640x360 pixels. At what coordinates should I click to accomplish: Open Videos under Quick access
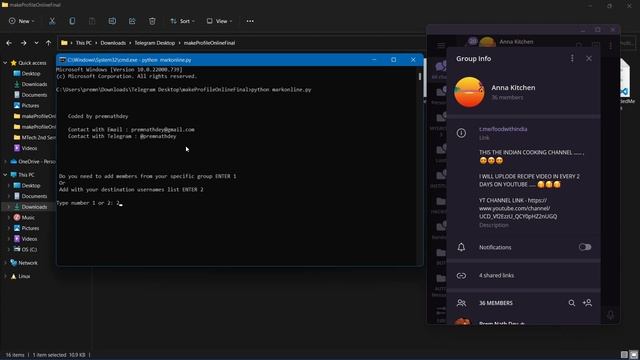[29, 148]
